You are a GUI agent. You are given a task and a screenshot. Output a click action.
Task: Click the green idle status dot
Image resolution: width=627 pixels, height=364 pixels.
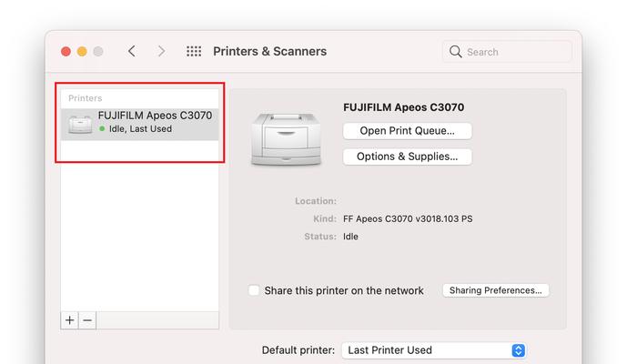[102, 129]
